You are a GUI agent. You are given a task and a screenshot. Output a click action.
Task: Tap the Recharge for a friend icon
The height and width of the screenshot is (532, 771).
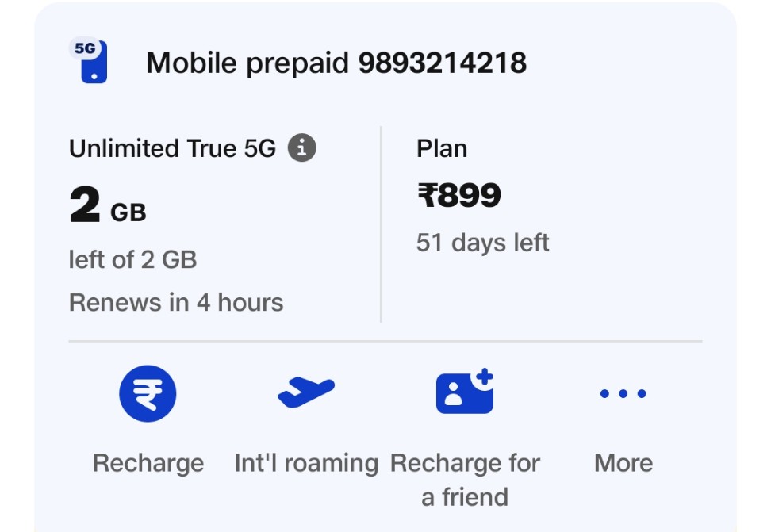click(x=465, y=391)
